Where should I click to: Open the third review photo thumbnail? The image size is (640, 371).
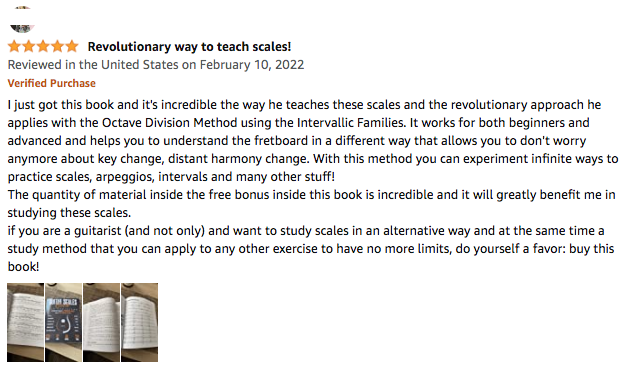coord(101,322)
